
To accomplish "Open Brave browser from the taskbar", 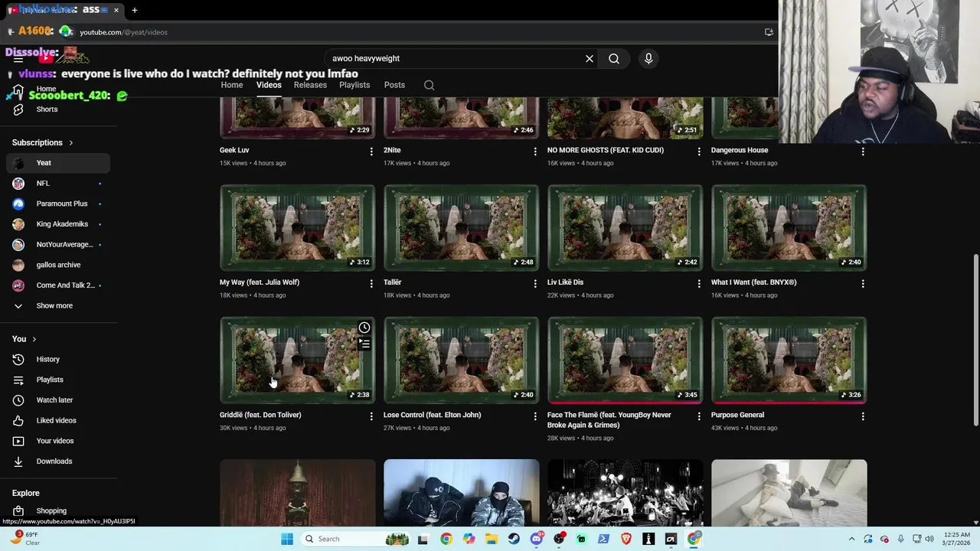I will [x=626, y=539].
